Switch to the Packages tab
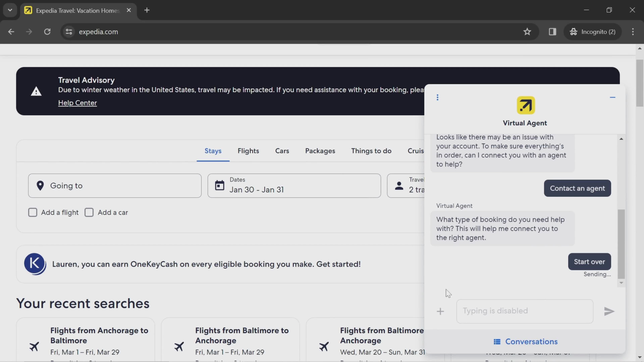The image size is (644, 362). coord(320,151)
